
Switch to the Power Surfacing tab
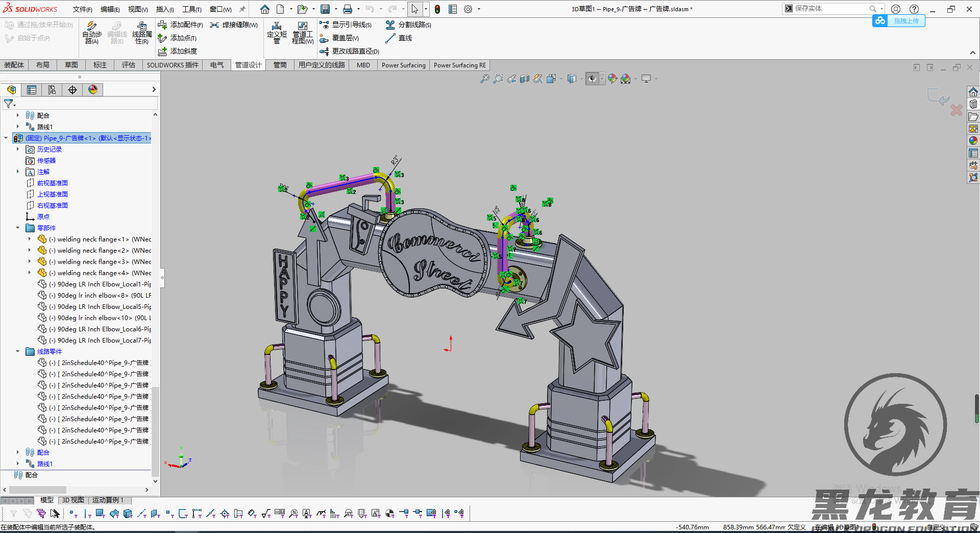403,65
